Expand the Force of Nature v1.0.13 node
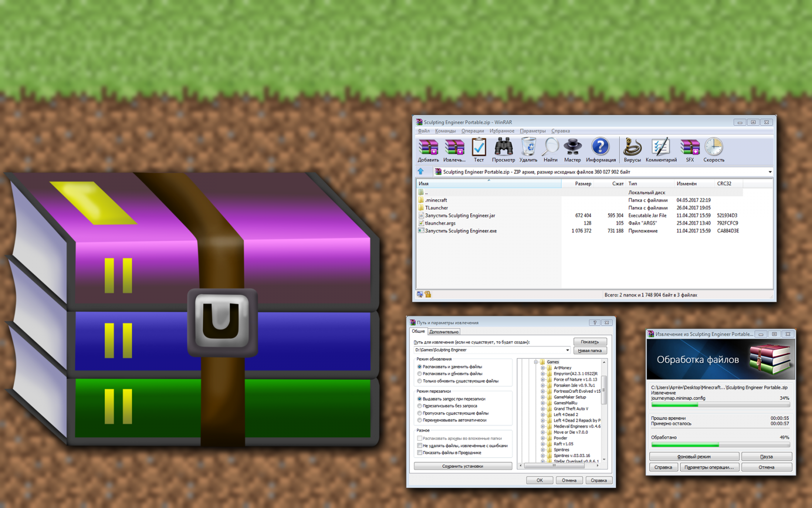This screenshot has width=812, height=508. [x=543, y=379]
